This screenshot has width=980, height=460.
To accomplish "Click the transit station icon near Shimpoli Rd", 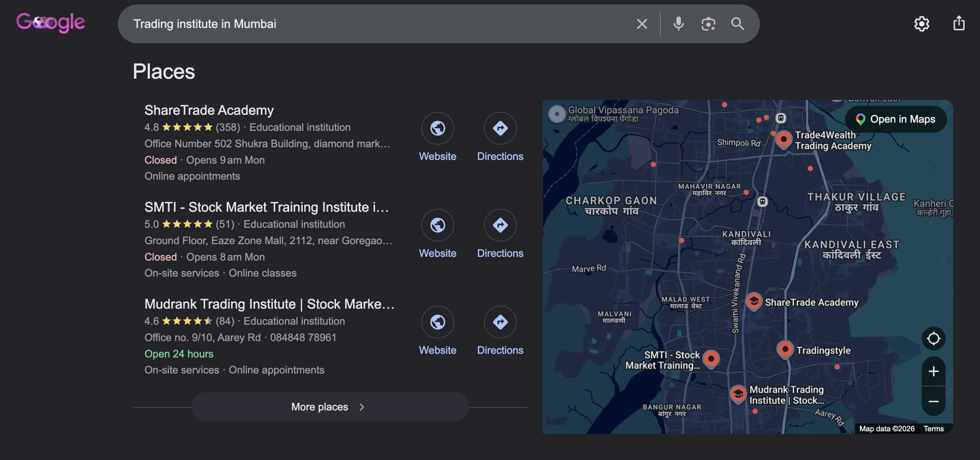I will click(x=781, y=118).
